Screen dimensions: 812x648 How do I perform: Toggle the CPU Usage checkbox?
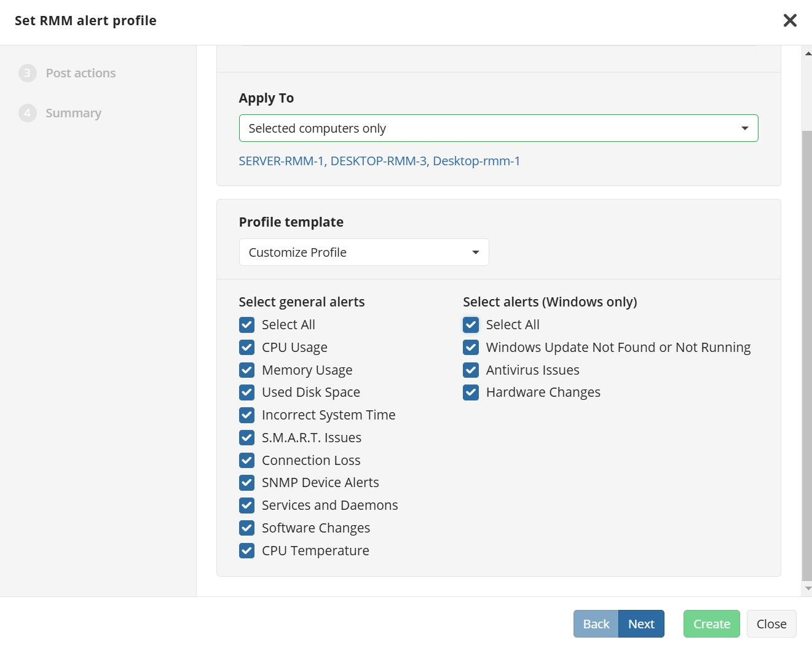click(x=246, y=348)
